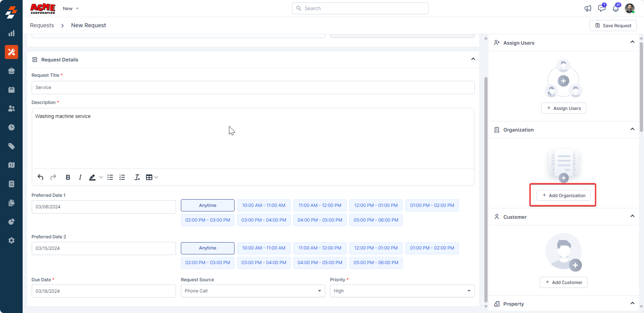644x313 pixels.
Task: Select 10:00 AM - 11:00 AM for Preferred Date 2
Action: (264, 248)
